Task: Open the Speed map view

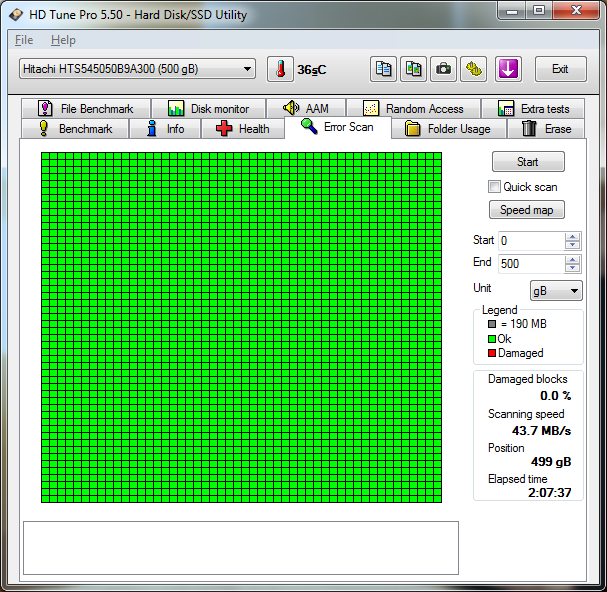Action: pos(526,210)
